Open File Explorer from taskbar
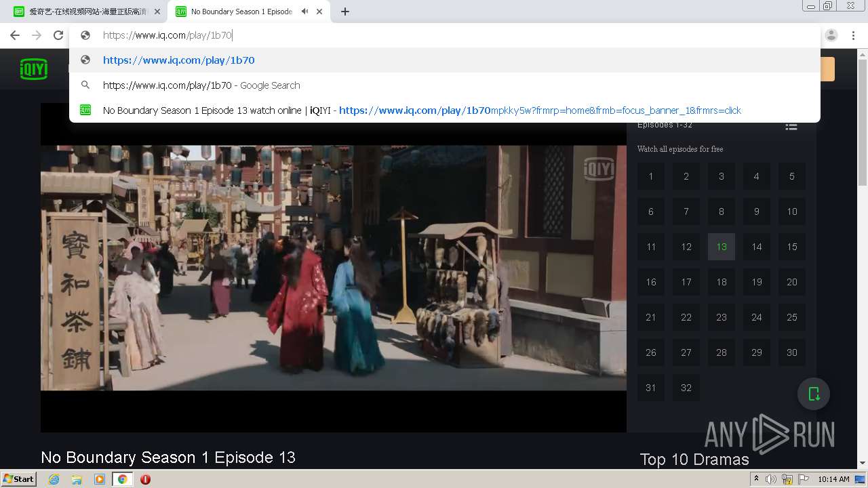868x488 pixels. [x=77, y=479]
